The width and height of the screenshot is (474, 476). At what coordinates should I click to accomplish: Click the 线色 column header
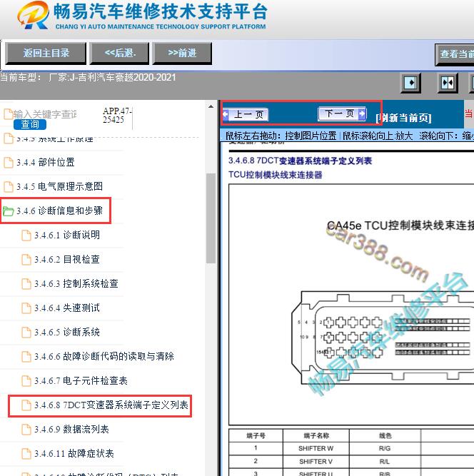(385, 435)
